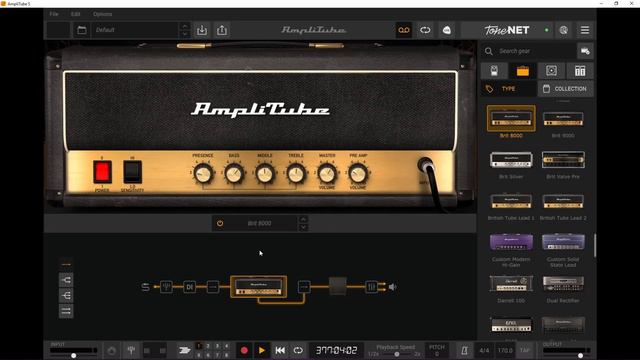Toggle the metronome icon

coord(464,350)
